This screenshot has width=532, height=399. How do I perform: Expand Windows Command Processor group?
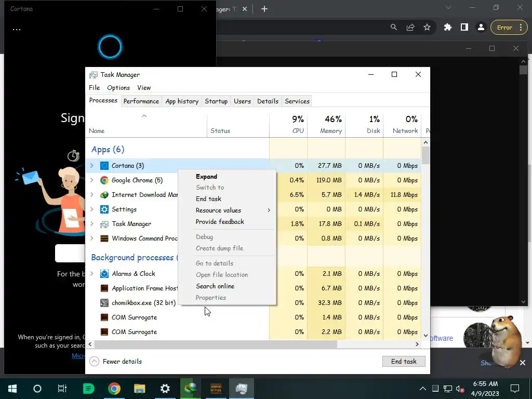point(92,238)
